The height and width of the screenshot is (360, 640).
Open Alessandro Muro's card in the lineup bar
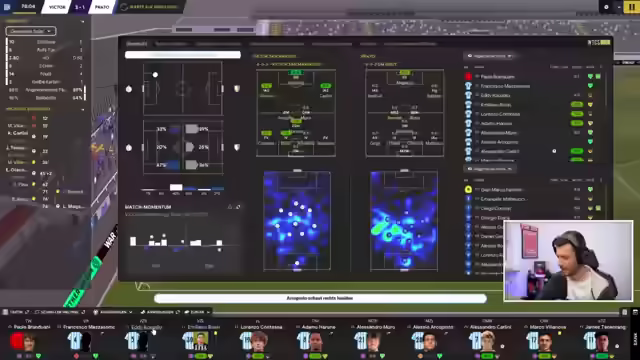tap(372, 339)
